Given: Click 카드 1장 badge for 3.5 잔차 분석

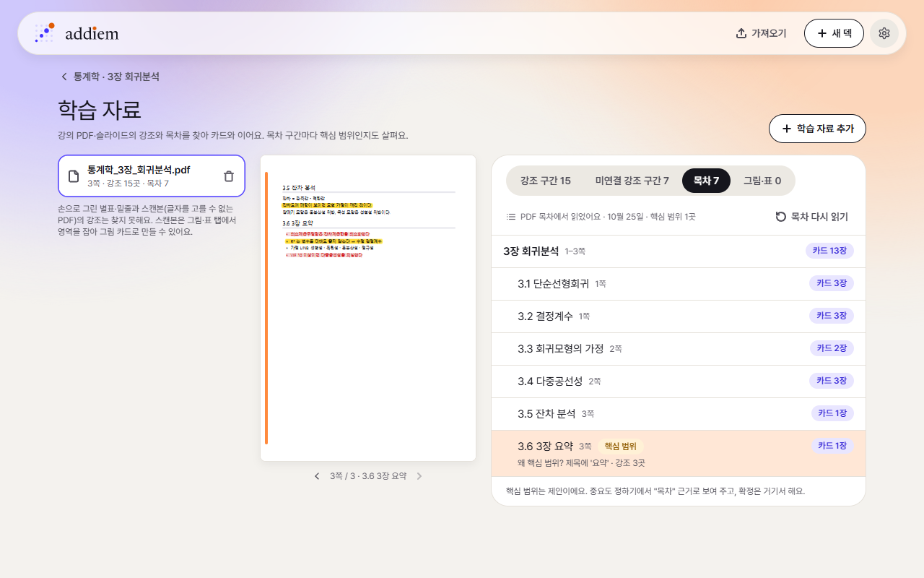Looking at the screenshot, I should coord(832,413).
